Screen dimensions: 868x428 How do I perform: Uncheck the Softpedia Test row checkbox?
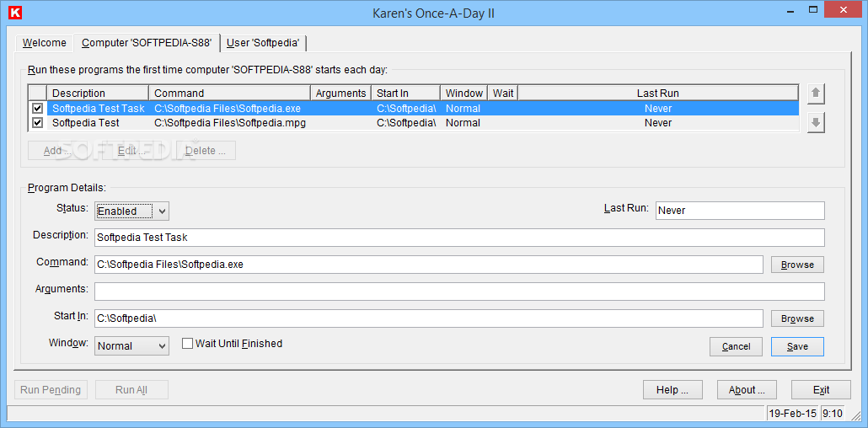tap(38, 123)
